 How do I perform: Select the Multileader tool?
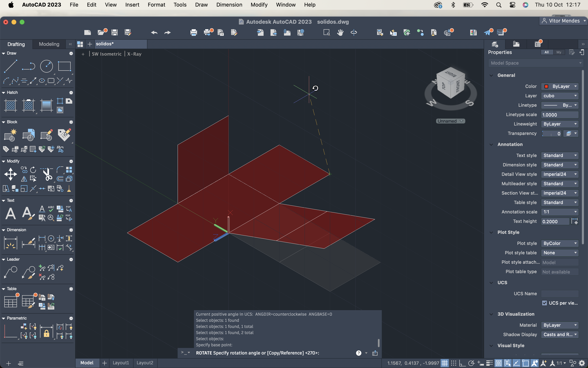tap(10, 272)
